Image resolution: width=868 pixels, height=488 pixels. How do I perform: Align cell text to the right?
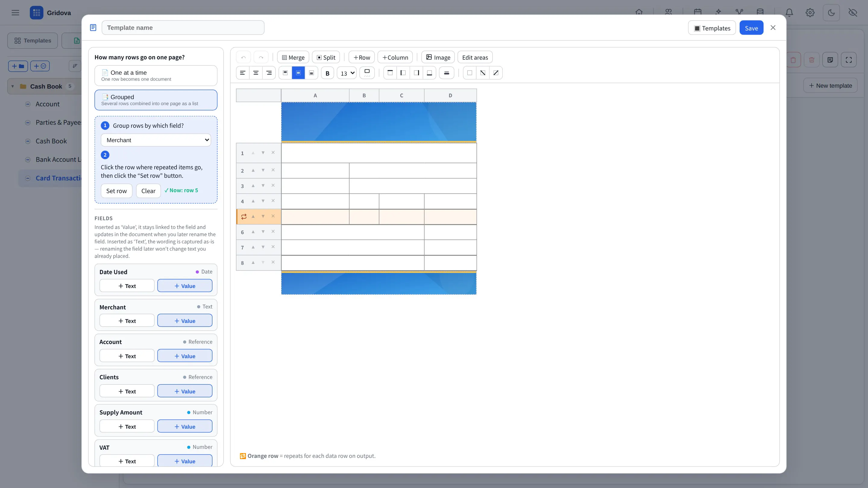click(269, 73)
